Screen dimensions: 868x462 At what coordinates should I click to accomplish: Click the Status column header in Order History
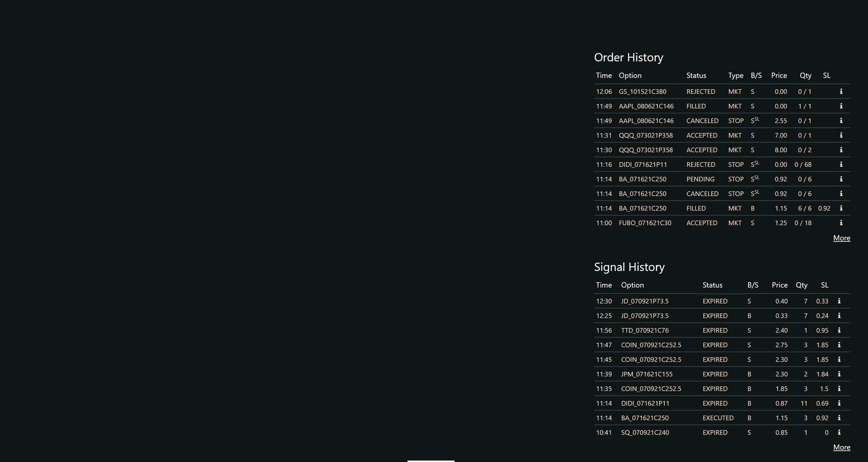click(x=696, y=76)
